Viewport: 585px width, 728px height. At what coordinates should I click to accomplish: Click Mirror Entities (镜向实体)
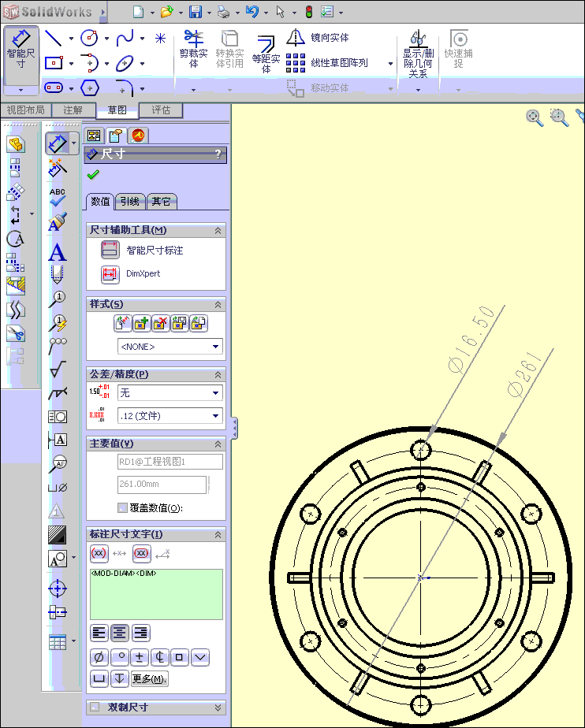(318, 38)
